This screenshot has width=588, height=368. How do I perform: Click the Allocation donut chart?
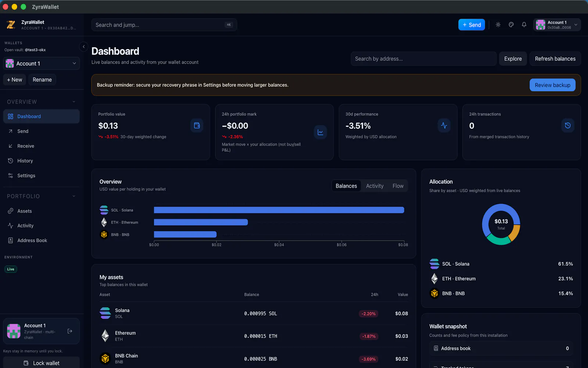pyautogui.click(x=501, y=224)
